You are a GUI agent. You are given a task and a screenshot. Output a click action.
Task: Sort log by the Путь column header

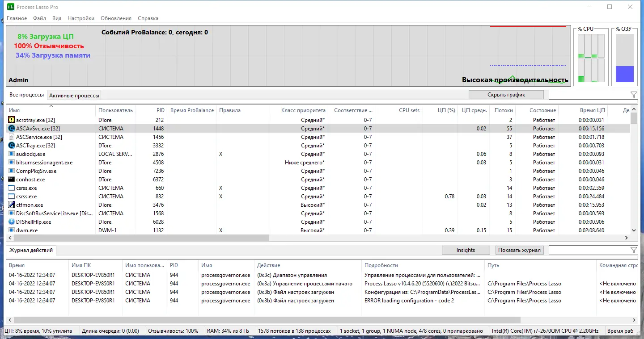click(541, 265)
